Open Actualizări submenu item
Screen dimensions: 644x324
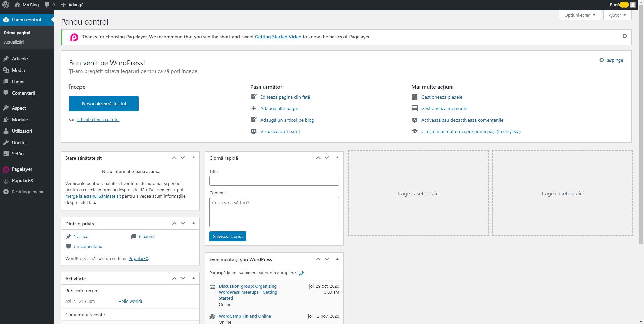(14, 42)
